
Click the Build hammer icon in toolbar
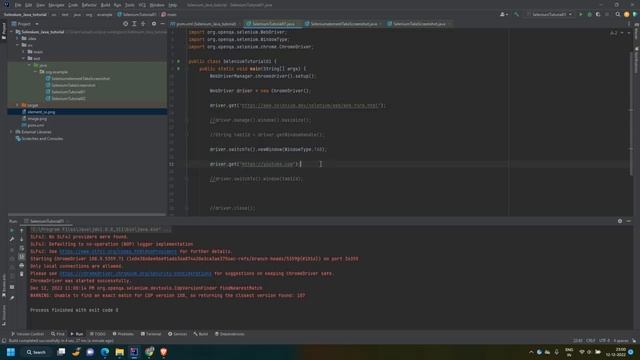coord(517,14)
